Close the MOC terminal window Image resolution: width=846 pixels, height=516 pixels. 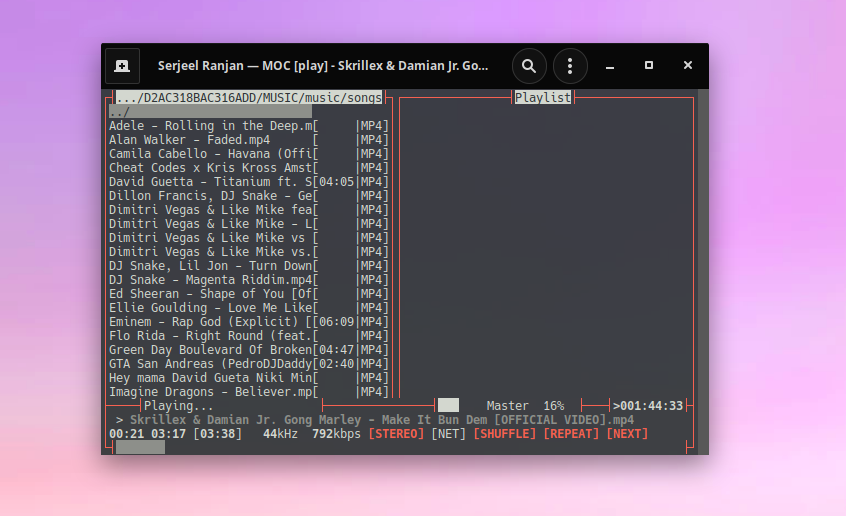[x=688, y=65]
